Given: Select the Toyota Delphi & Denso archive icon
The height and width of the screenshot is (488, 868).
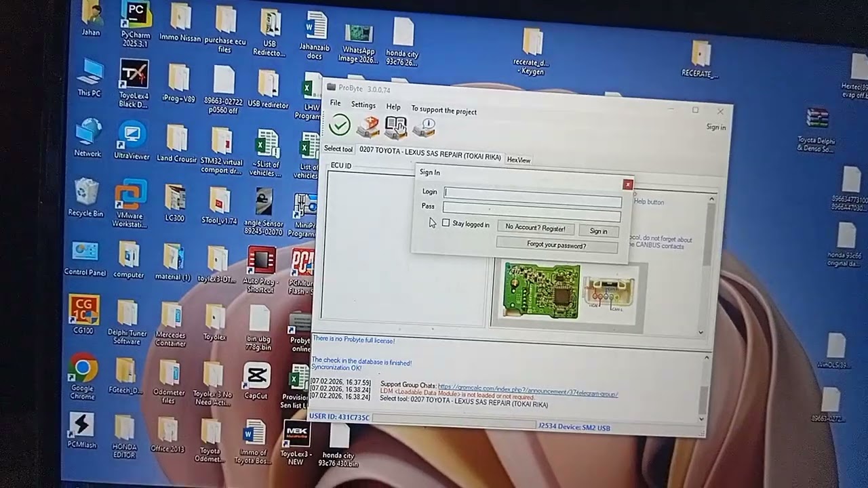Looking at the screenshot, I should tap(816, 131).
